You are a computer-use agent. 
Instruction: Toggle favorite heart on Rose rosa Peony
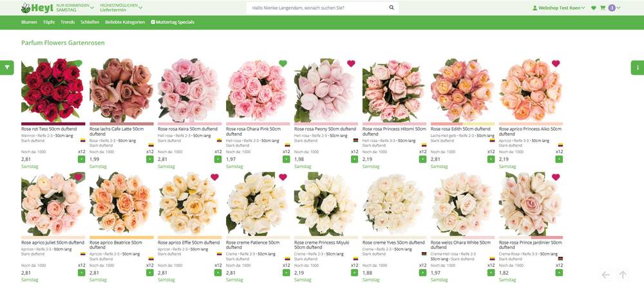pyautogui.click(x=351, y=64)
